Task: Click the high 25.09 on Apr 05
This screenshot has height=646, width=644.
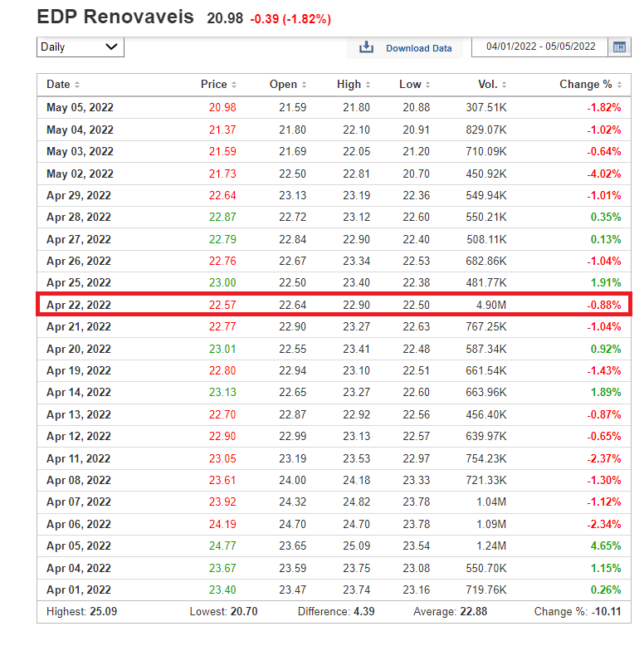Action: (x=357, y=546)
